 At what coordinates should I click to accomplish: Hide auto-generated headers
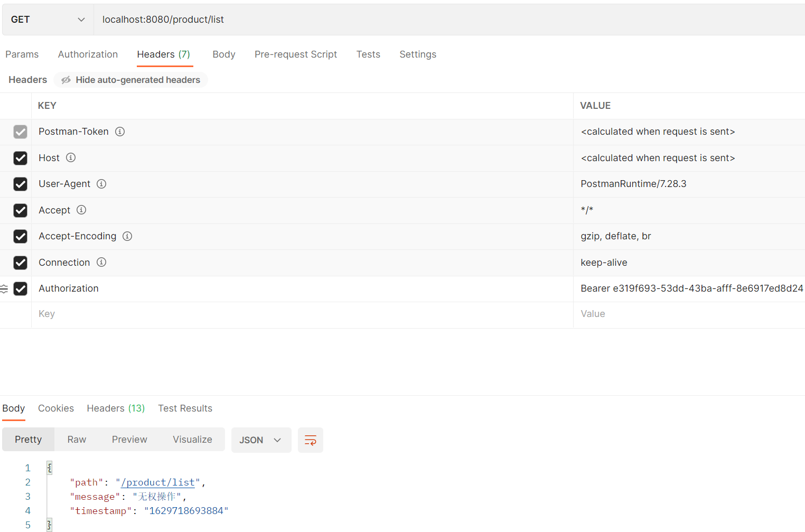click(x=131, y=80)
